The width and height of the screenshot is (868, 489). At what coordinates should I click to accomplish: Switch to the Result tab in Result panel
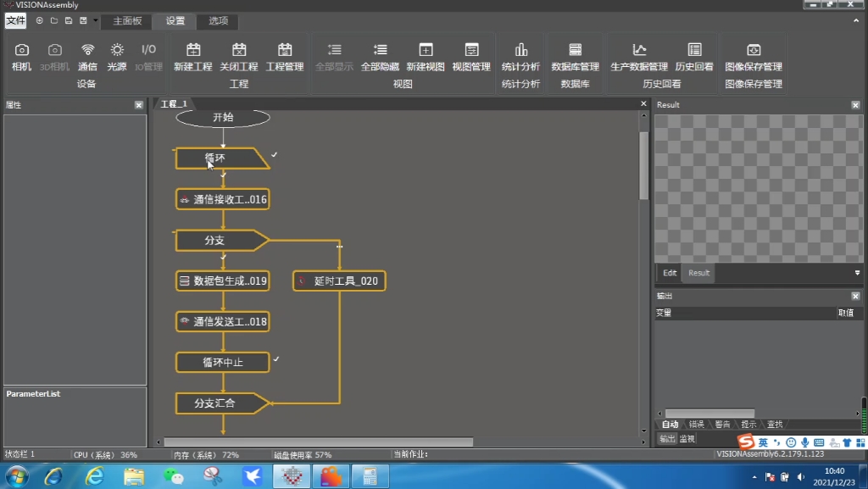tap(698, 273)
